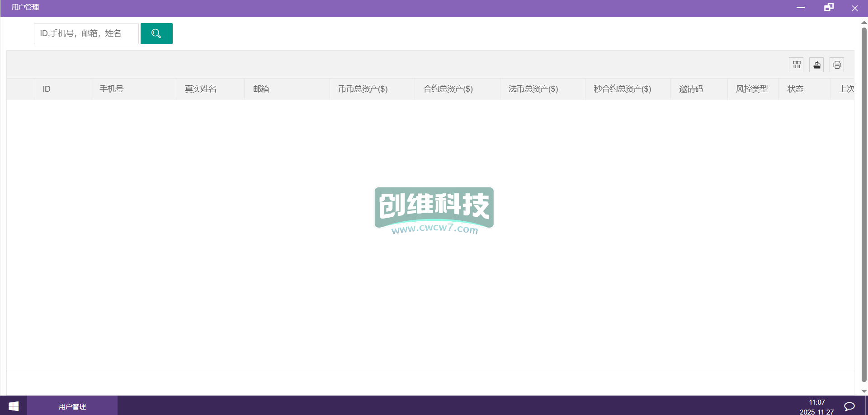This screenshot has width=868, height=415.
Task: Open the taskbar notification center icon
Action: tap(849, 406)
